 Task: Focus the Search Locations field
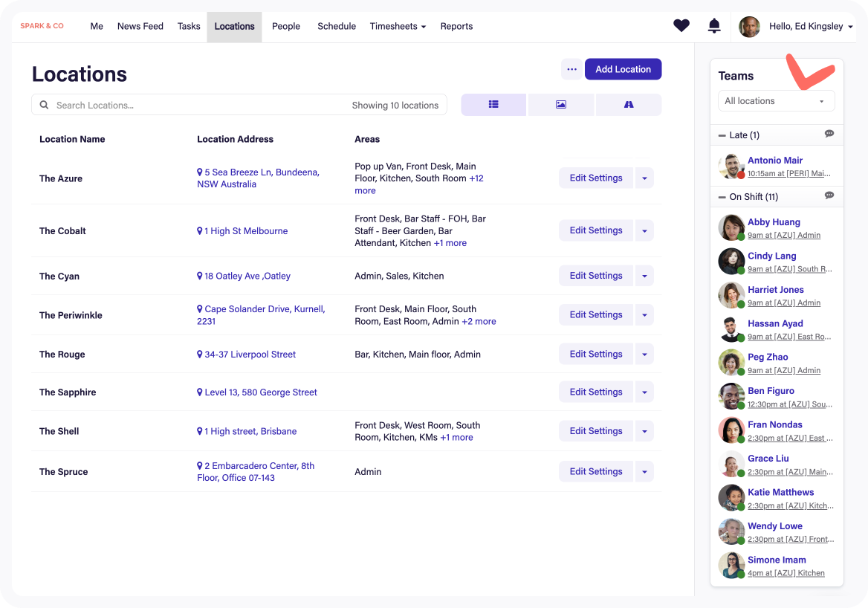[239, 105]
